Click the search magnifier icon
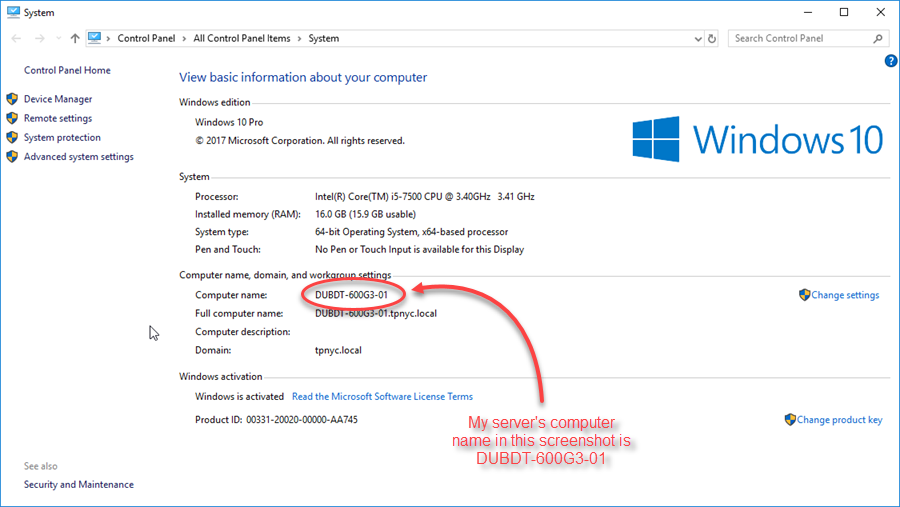The image size is (900, 507). (878, 38)
